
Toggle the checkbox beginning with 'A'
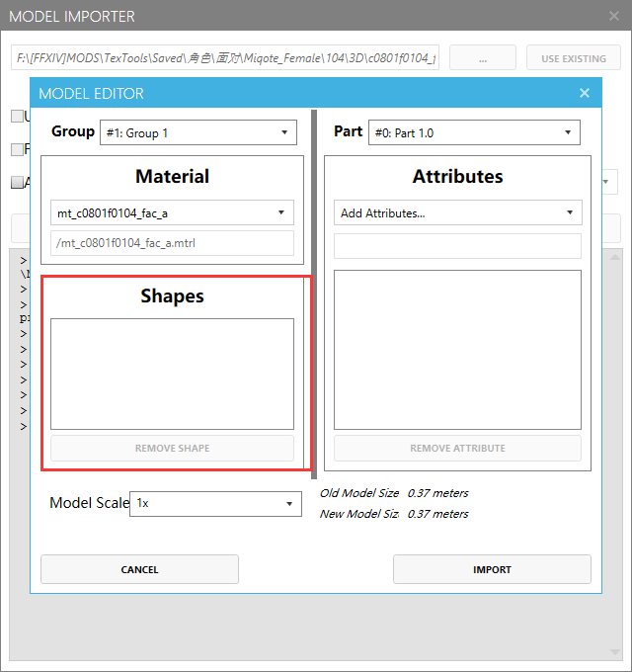pos(17,182)
